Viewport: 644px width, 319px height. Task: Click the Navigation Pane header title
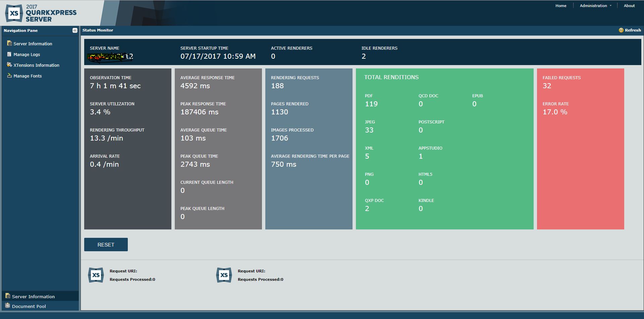click(21, 31)
